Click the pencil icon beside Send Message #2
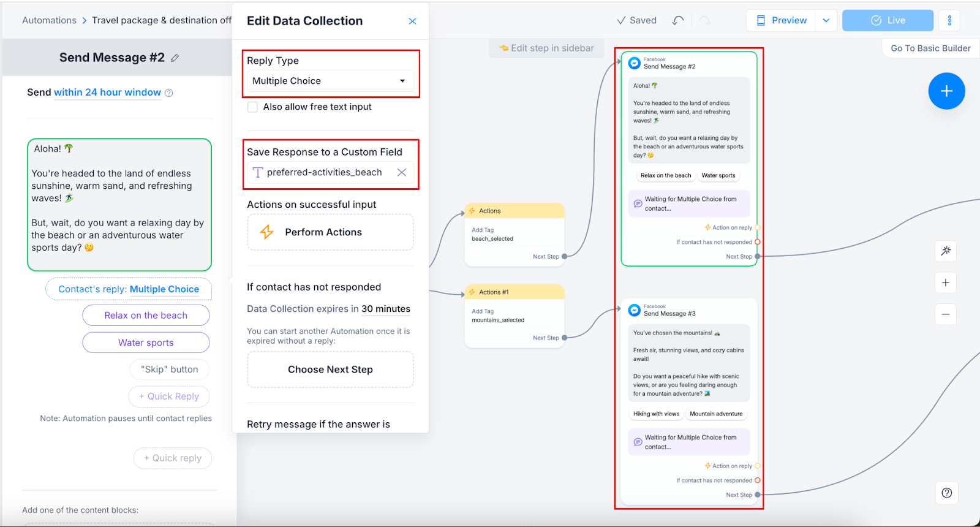Viewport: 980px width, 527px height. (x=175, y=58)
